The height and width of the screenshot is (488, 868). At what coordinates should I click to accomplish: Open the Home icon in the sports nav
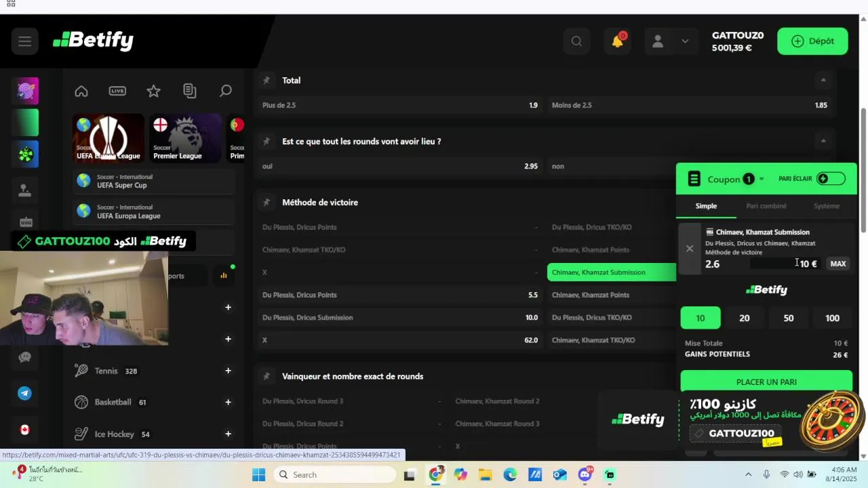tap(81, 91)
